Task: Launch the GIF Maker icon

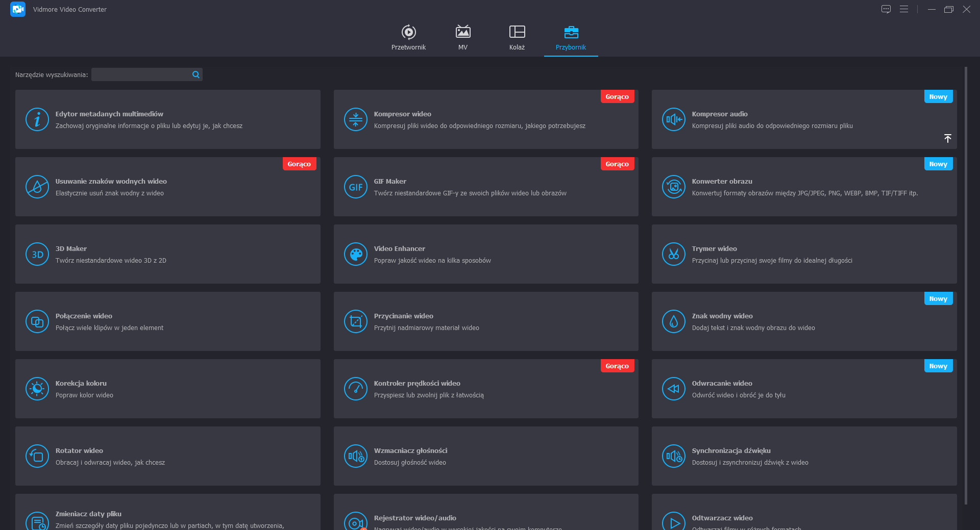Action: pos(356,187)
